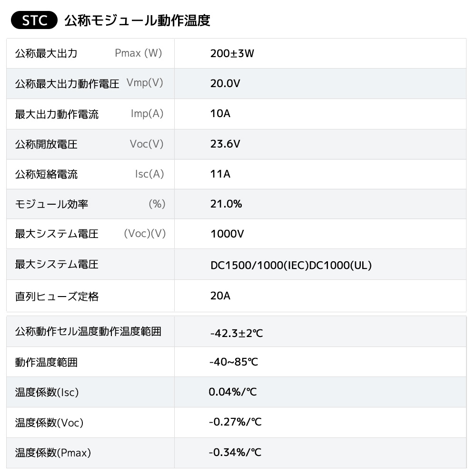Screen dimensions: 476x476
Task: Click the 公称開放電圧 row label
Action: (x=46, y=144)
